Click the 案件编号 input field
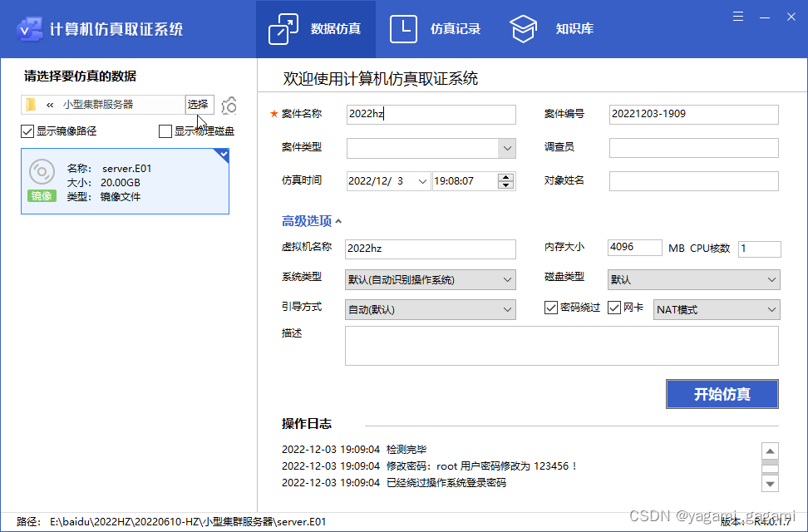808x532 pixels. click(x=693, y=115)
